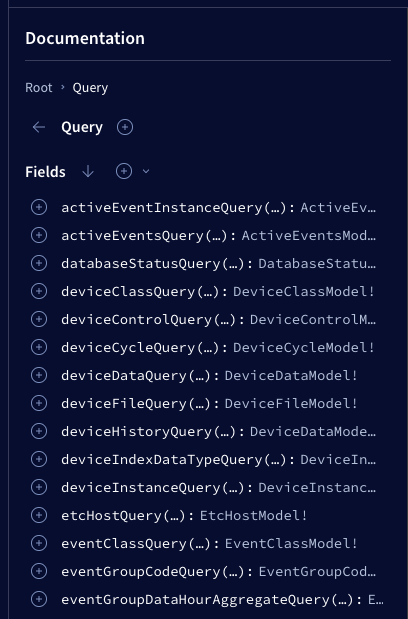Viewport: 408px width, 619px height.
Task: Add activeEventInstanceQuery field with plus icon
Action: point(39,207)
